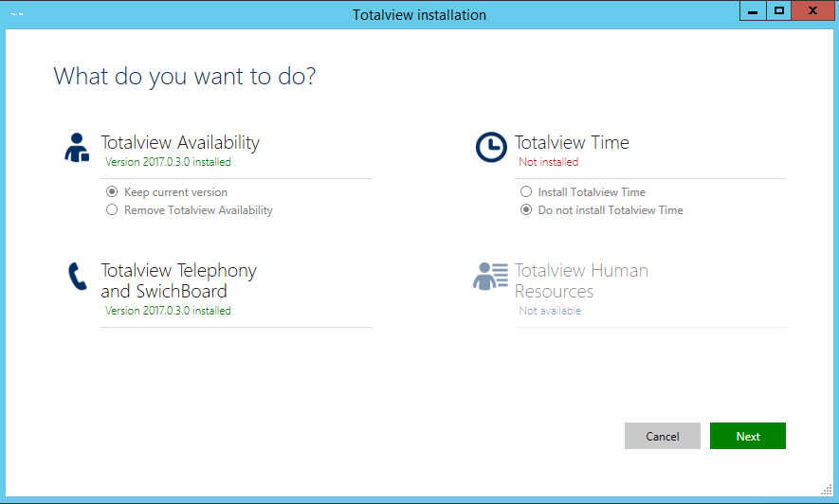Image resolution: width=839 pixels, height=504 pixels.
Task: Click the resize grip in the window corner
Action: (x=827, y=490)
